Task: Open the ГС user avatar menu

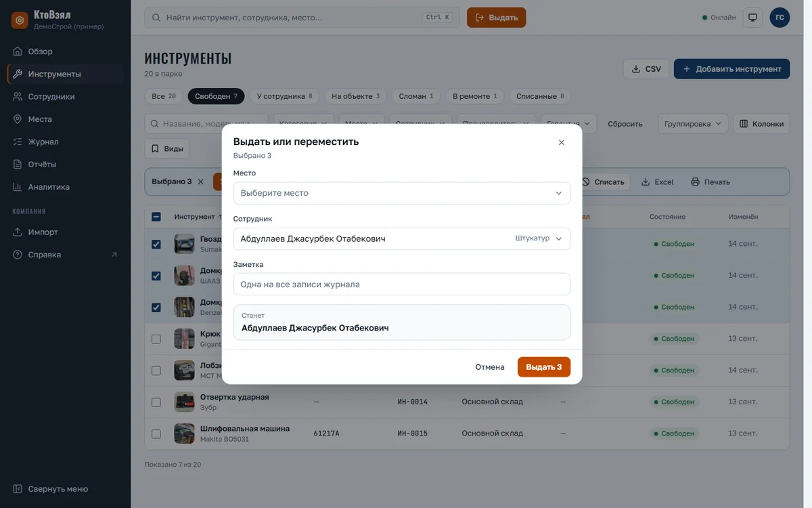Action: [780, 18]
